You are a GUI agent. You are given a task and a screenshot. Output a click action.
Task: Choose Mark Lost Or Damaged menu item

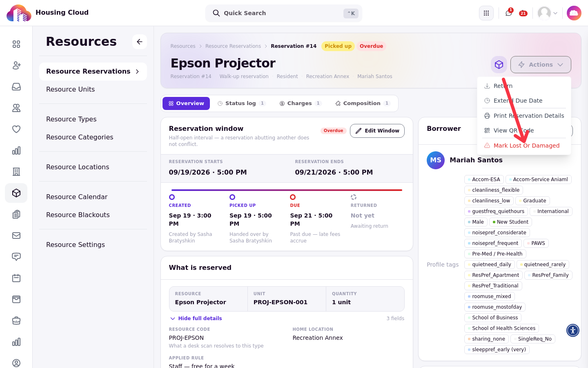[x=524, y=146]
